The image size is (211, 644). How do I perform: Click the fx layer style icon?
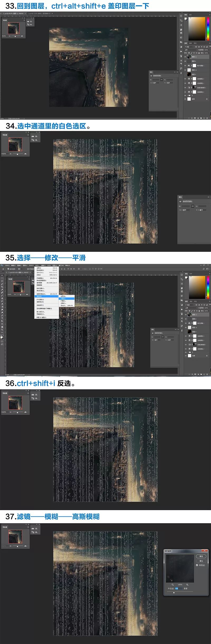pyautogui.click(x=192, y=374)
